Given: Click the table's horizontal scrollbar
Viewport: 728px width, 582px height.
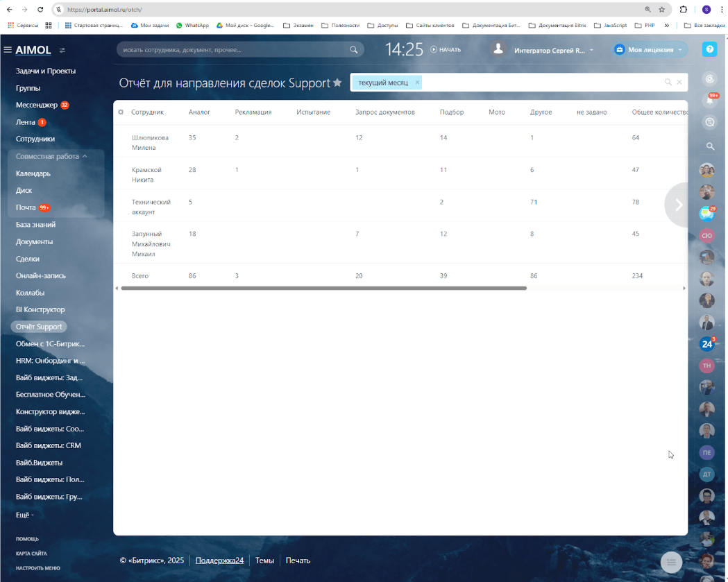Looking at the screenshot, I should [x=323, y=288].
